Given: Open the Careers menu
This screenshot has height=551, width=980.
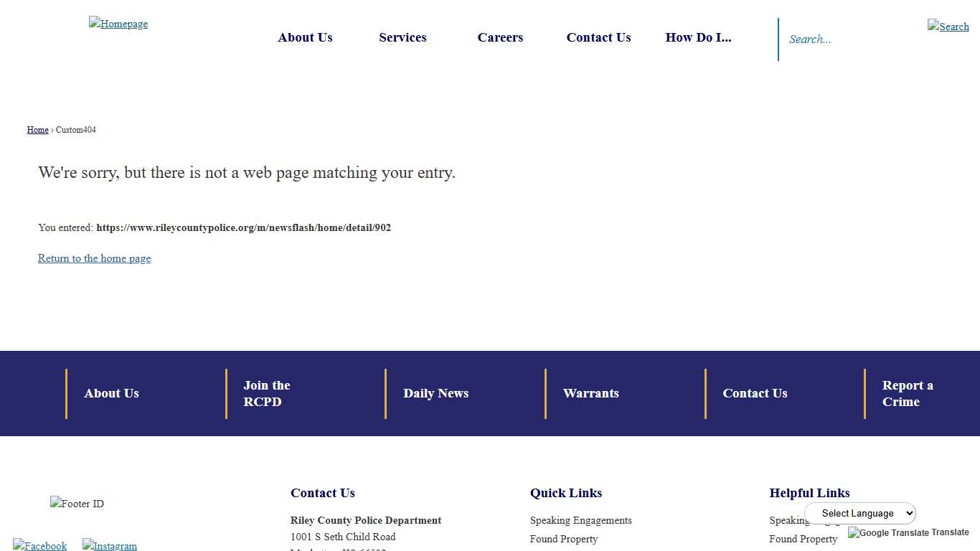Looking at the screenshot, I should point(500,37).
